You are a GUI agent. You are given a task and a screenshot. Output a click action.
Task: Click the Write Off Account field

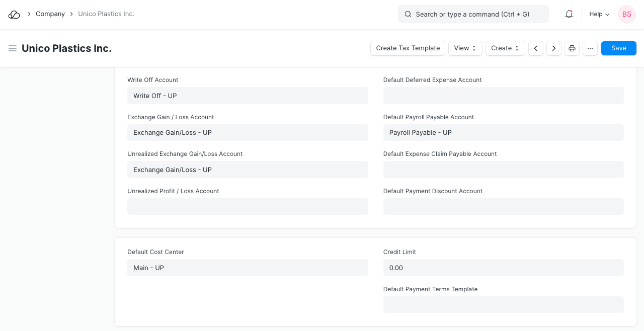(248, 96)
